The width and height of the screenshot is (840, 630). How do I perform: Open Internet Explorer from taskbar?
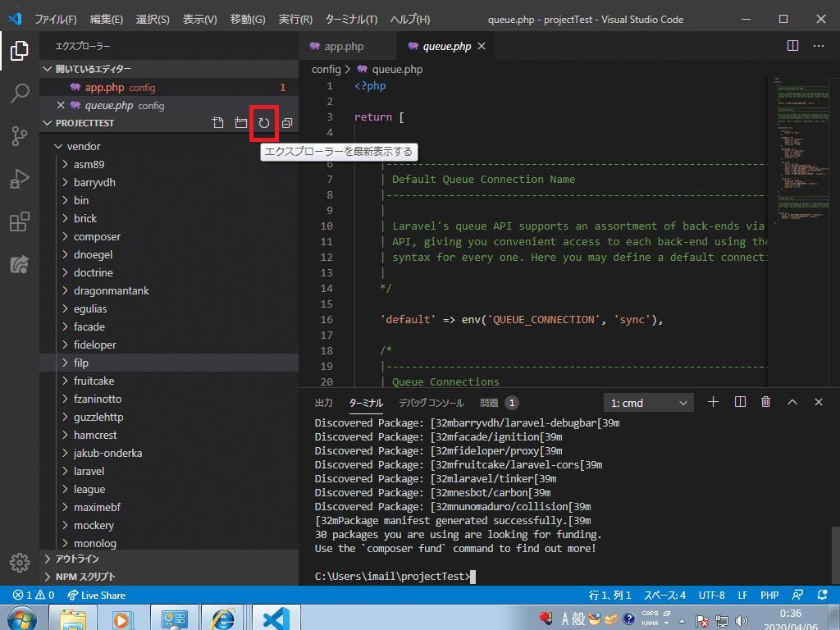[223, 618]
